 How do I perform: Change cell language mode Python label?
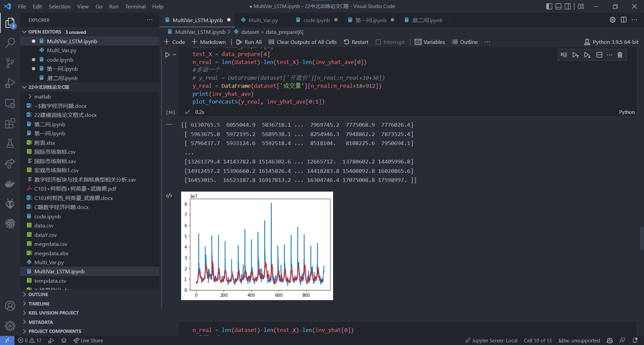[x=627, y=112]
